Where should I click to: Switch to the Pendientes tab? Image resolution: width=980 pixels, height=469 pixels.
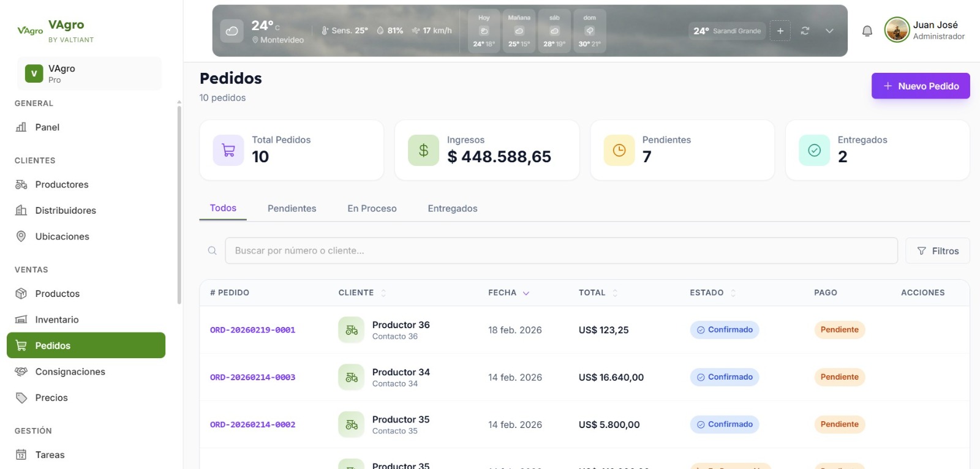292,208
